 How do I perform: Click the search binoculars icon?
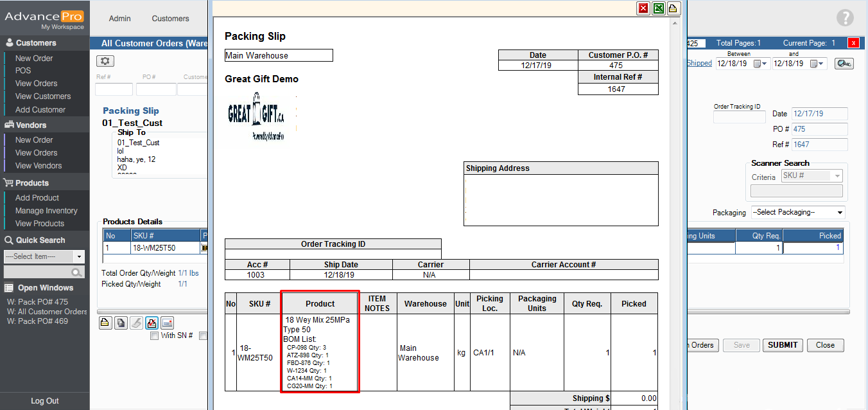(844, 64)
